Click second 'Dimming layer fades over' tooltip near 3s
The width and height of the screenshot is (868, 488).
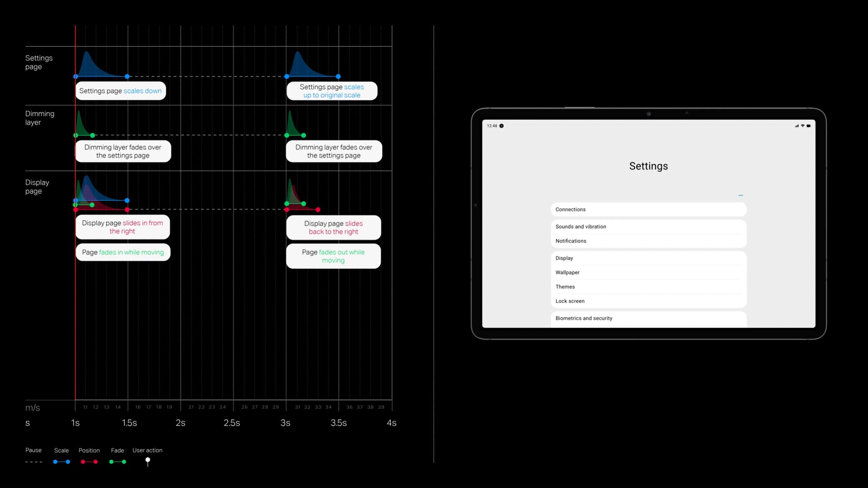click(x=334, y=151)
